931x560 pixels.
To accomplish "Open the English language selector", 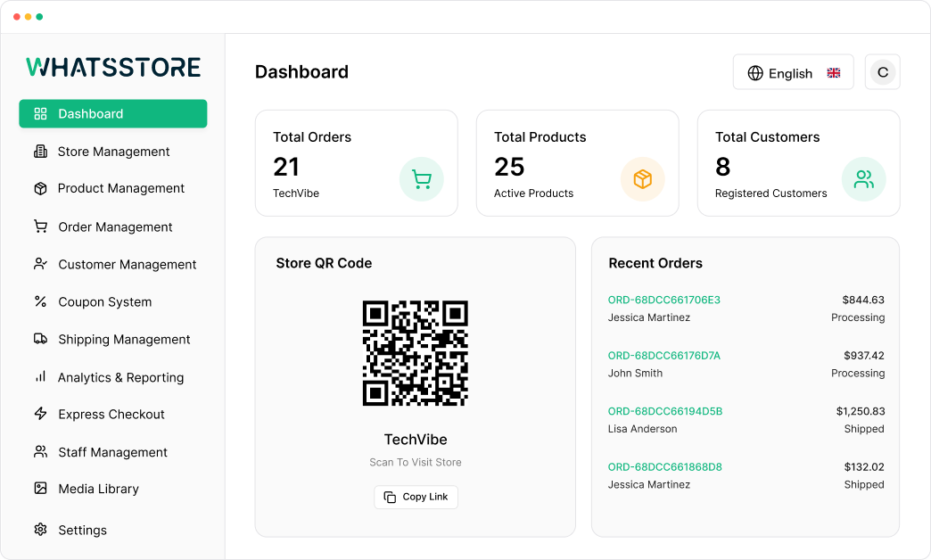I will pyautogui.click(x=794, y=72).
